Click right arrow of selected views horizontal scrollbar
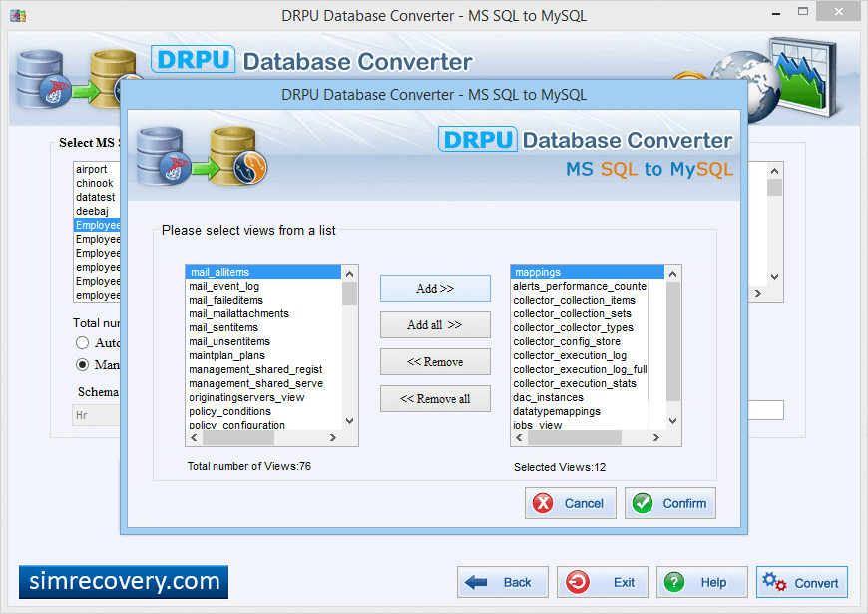The image size is (868, 614). pyautogui.click(x=655, y=437)
